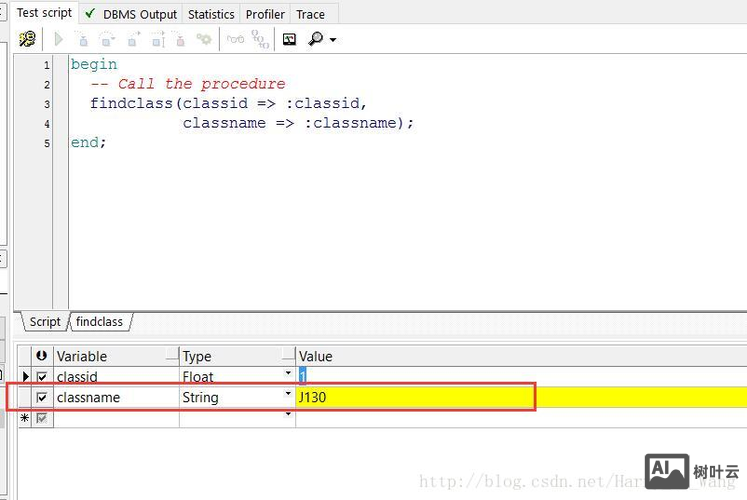Select the findclass bottom tab
Image resolution: width=747 pixels, height=500 pixels.
[x=99, y=322]
